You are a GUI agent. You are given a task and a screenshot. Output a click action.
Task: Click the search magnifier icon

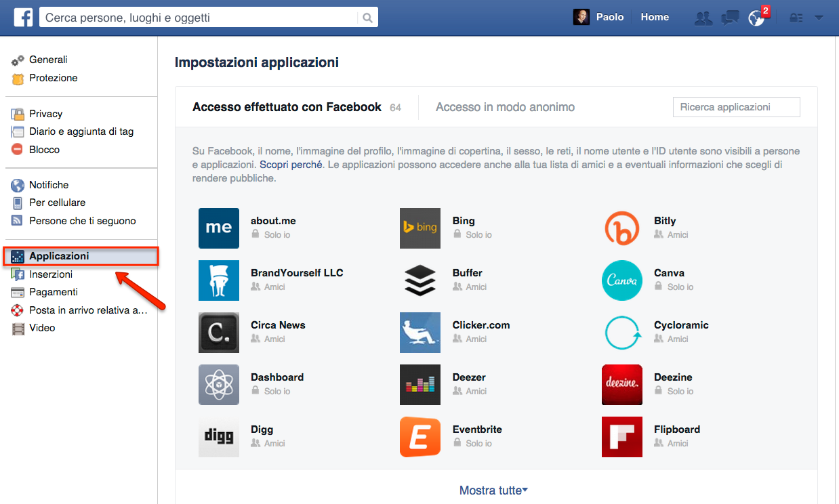point(367,18)
